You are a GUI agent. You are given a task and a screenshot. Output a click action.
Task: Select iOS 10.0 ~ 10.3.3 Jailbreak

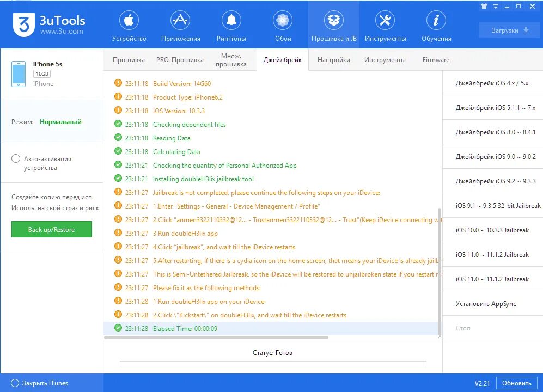[x=493, y=230]
